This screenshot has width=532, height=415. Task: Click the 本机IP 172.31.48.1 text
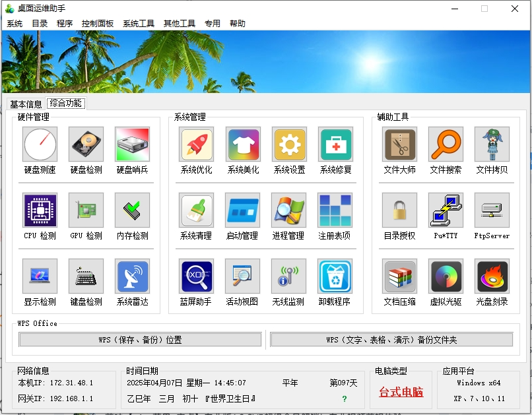(x=55, y=383)
